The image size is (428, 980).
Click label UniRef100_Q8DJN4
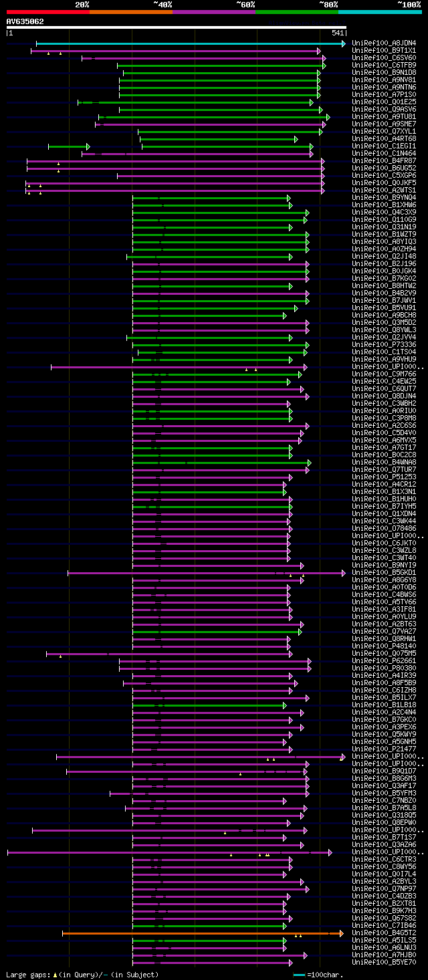click(384, 396)
